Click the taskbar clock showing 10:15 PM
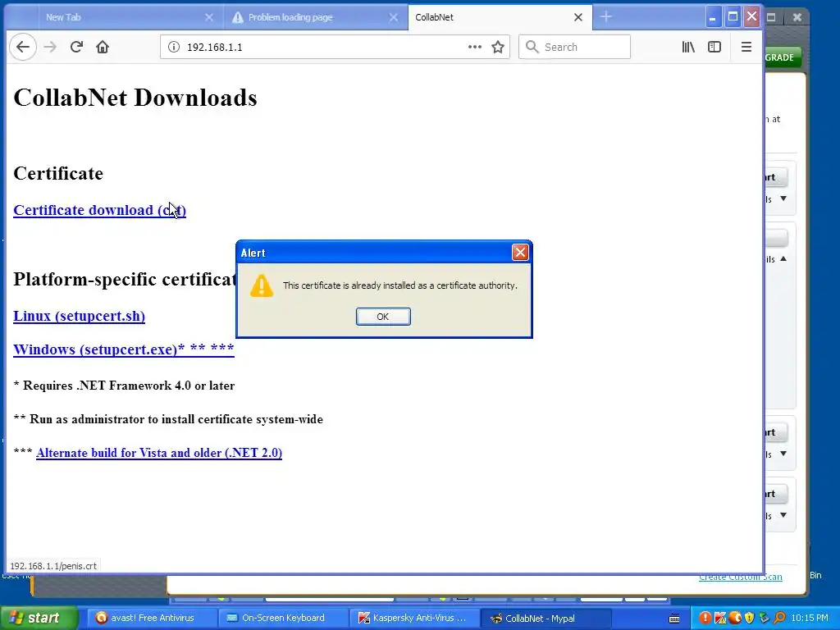The width and height of the screenshot is (840, 630). (x=809, y=618)
